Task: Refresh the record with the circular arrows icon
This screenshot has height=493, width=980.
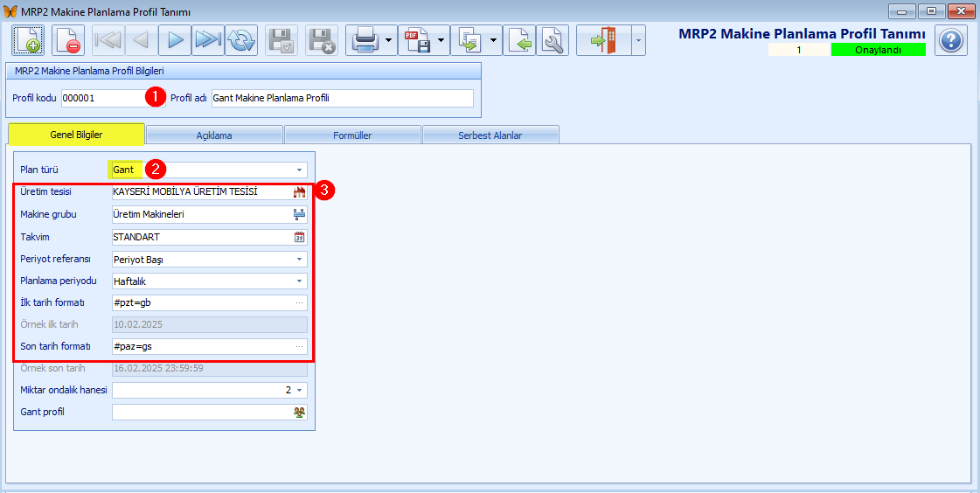Action: pos(241,40)
